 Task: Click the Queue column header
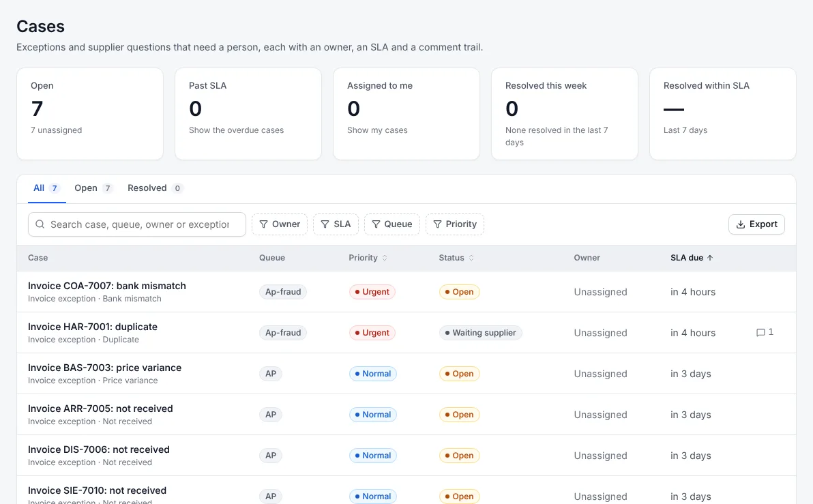[x=272, y=258]
